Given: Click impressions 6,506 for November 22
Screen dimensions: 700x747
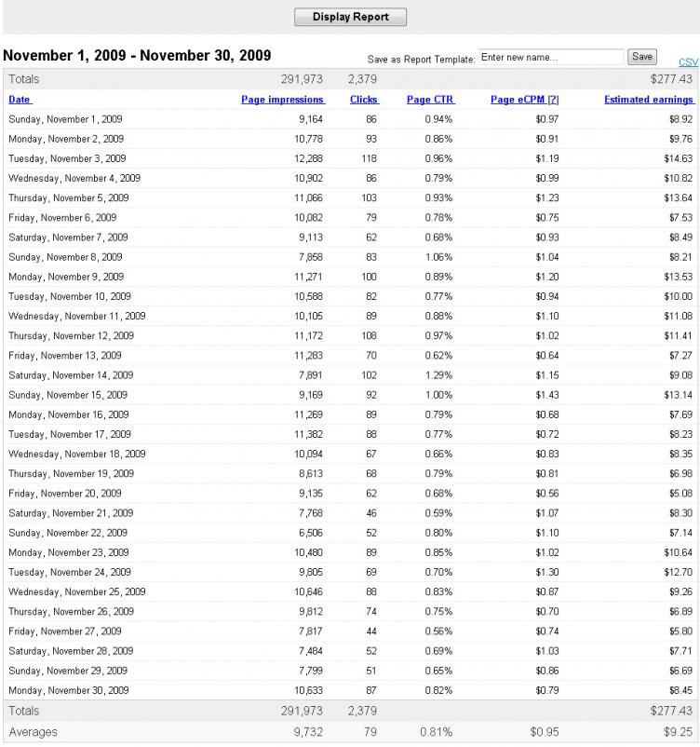Looking at the screenshot, I should click(311, 533).
